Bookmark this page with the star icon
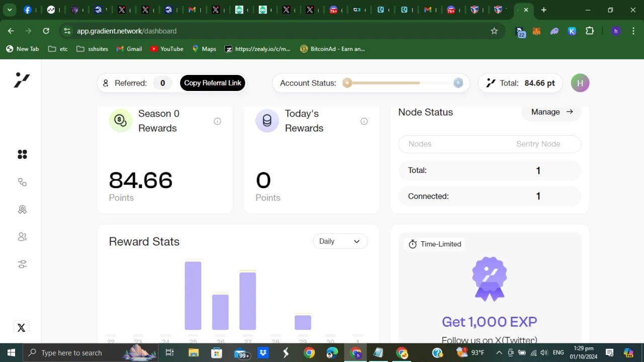 click(494, 31)
